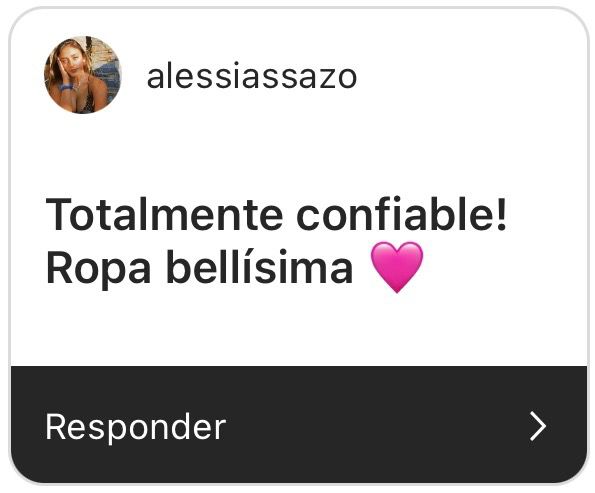Open the response arrow at the bar's end
Image resolution: width=595 pixels, height=493 pixels.
click(538, 426)
